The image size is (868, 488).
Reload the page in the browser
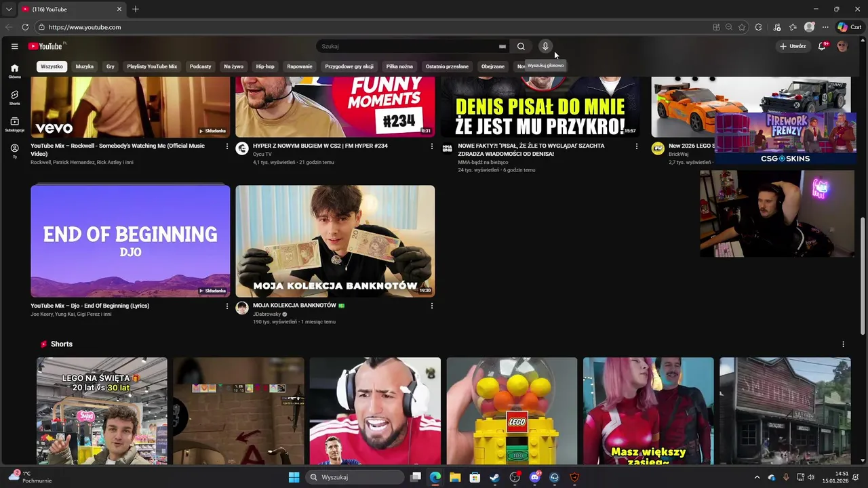(25, 27)
